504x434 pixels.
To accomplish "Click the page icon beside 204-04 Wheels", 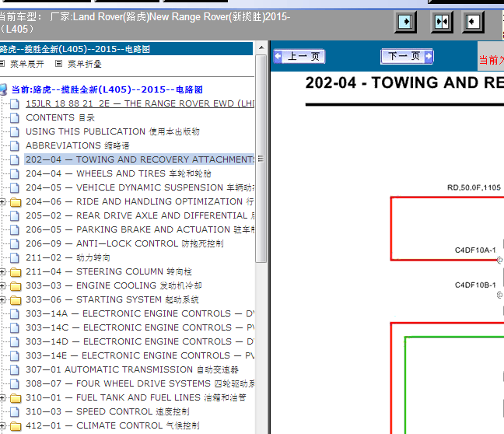I will point(15,174).
